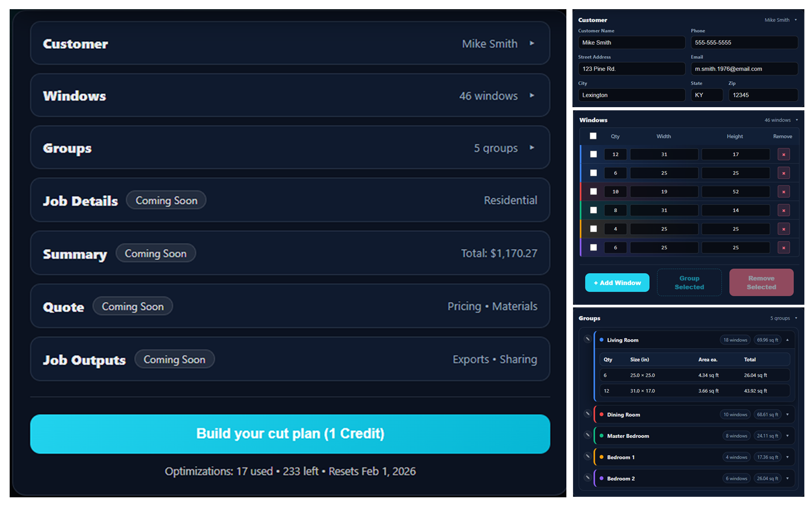Check the checkbox for the qty 12 window row

[x=593, y=154]
